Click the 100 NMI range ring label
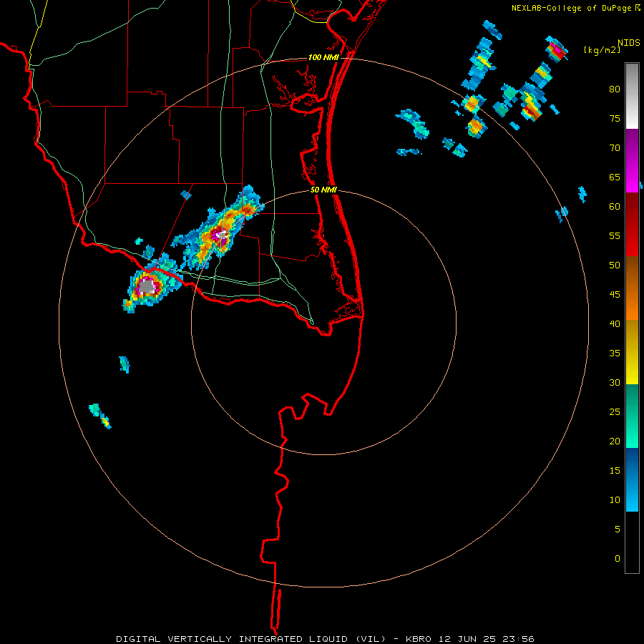644x644 pixels. [323, 57]
